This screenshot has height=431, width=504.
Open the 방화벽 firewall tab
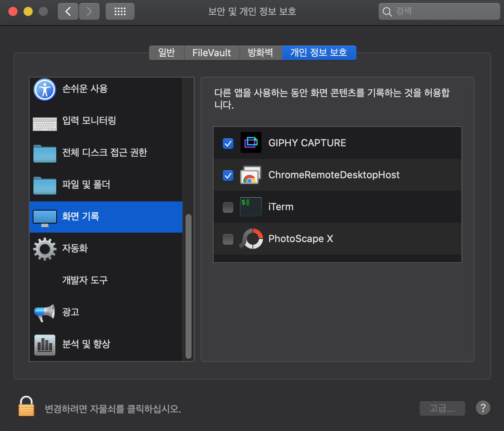point(261,53)
